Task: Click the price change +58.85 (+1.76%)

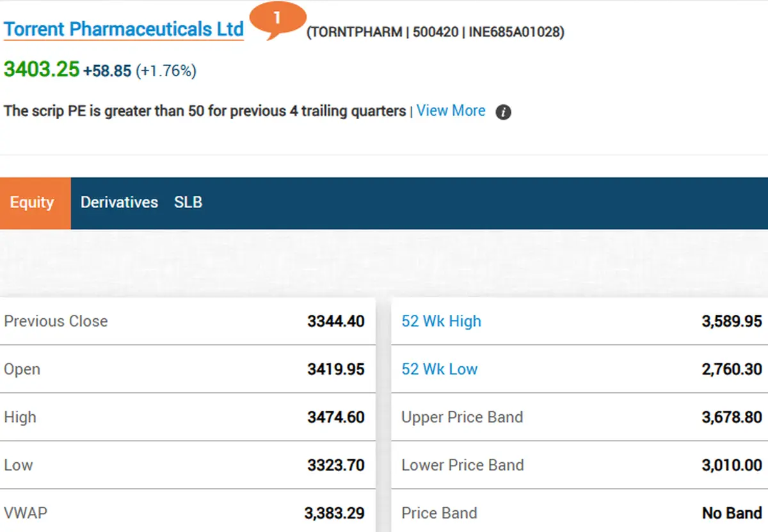Action: point(140,70)
